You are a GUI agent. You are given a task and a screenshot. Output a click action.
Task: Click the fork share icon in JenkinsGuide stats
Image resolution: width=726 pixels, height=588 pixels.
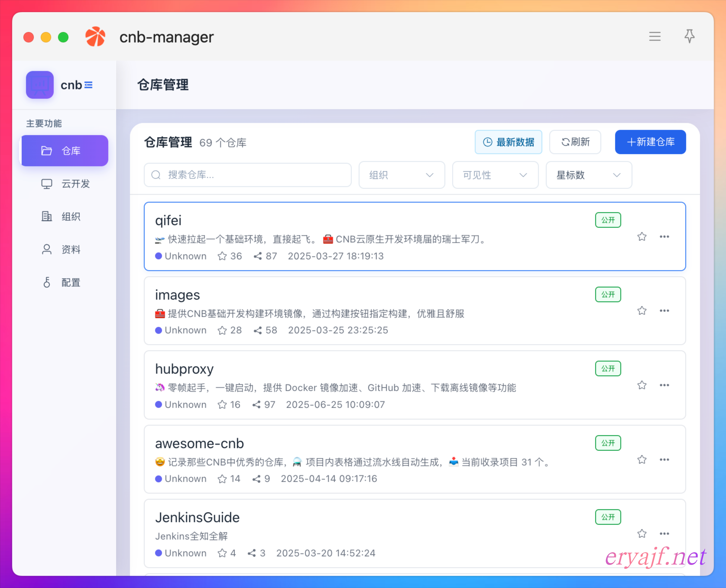pos(252,553)
